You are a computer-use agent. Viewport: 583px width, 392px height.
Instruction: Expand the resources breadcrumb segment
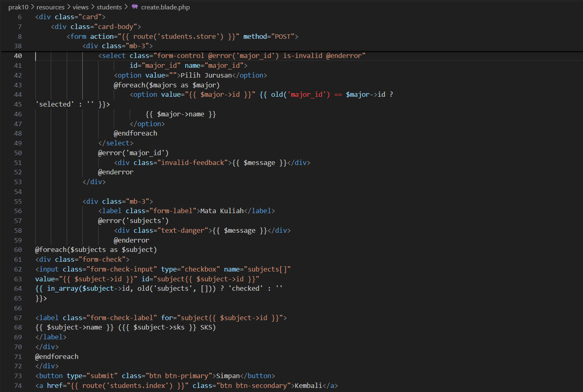pos(50,7)
